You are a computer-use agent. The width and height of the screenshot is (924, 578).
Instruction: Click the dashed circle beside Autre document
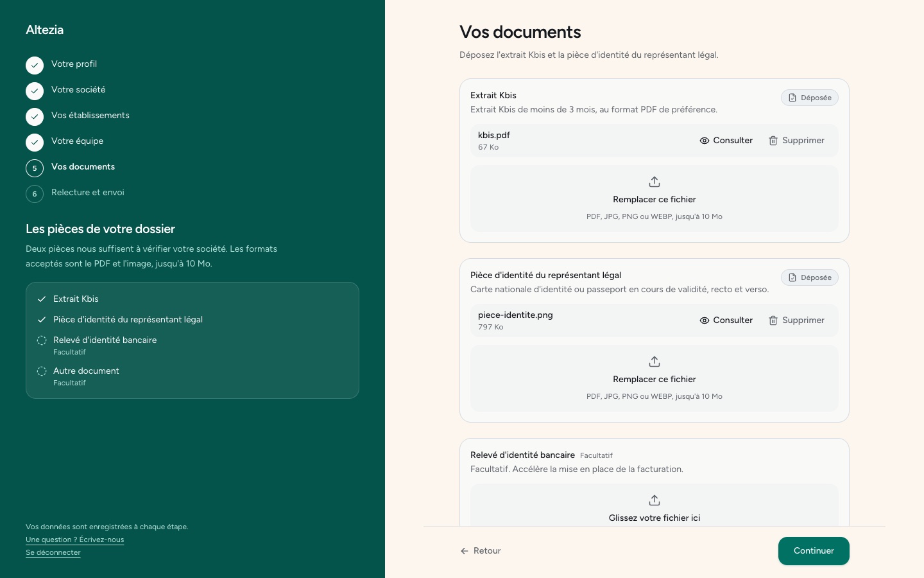[42, 371]
